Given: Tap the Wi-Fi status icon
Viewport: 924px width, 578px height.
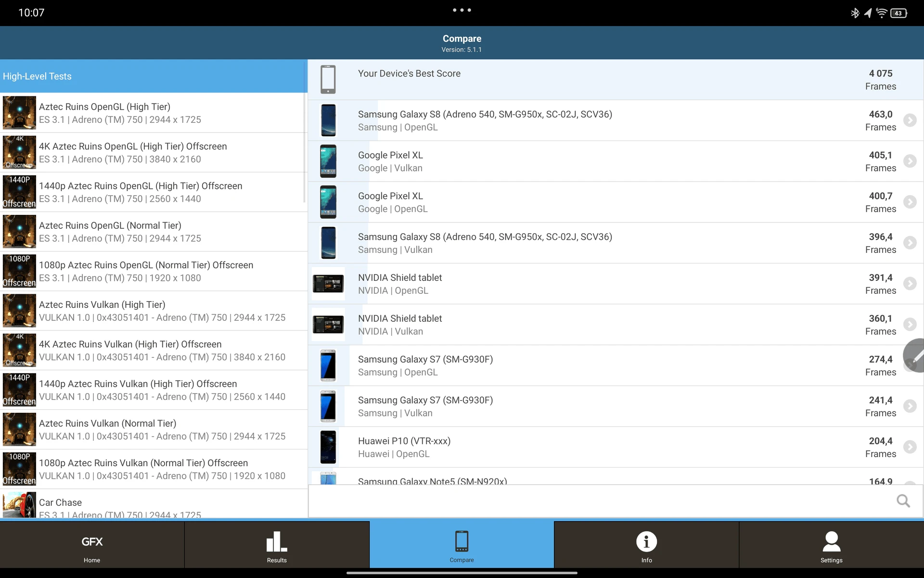Looking at the screenshot, I should [x=881, y=13].
